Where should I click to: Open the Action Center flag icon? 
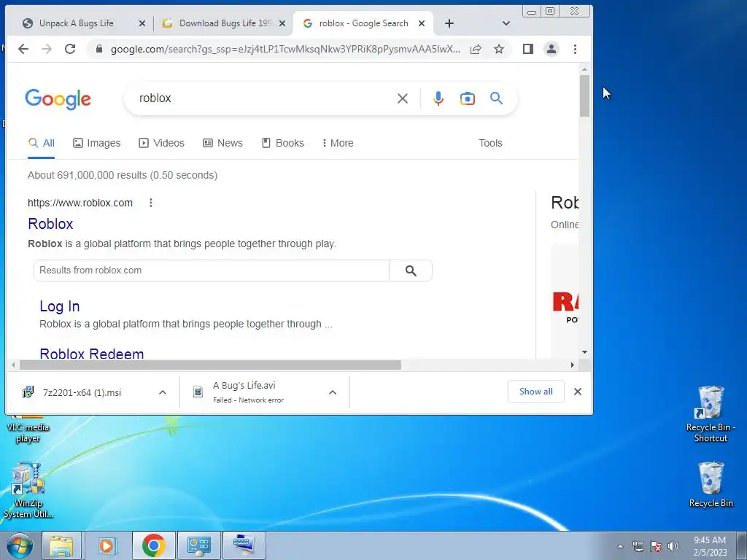coord(656,546)
